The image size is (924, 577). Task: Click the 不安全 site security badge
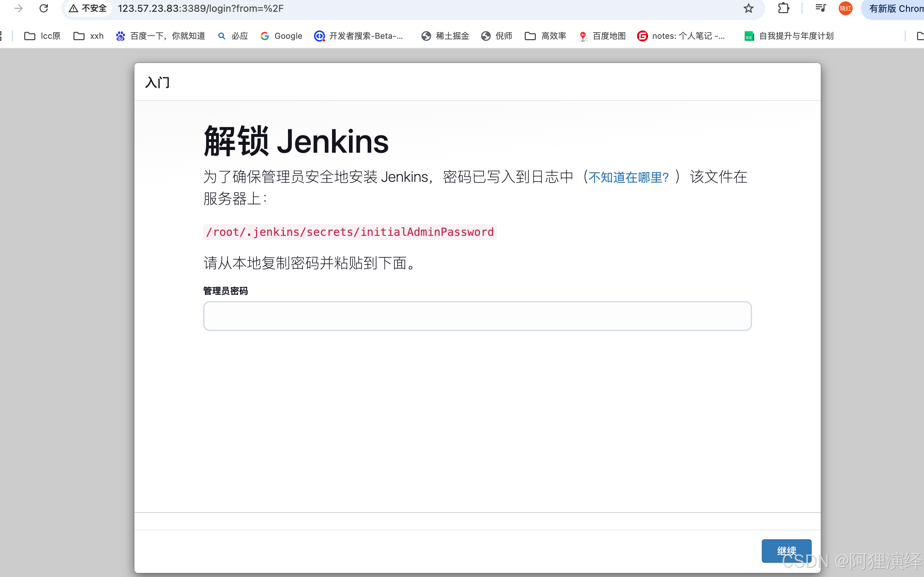pyautogui.click(x=87, y=8)
